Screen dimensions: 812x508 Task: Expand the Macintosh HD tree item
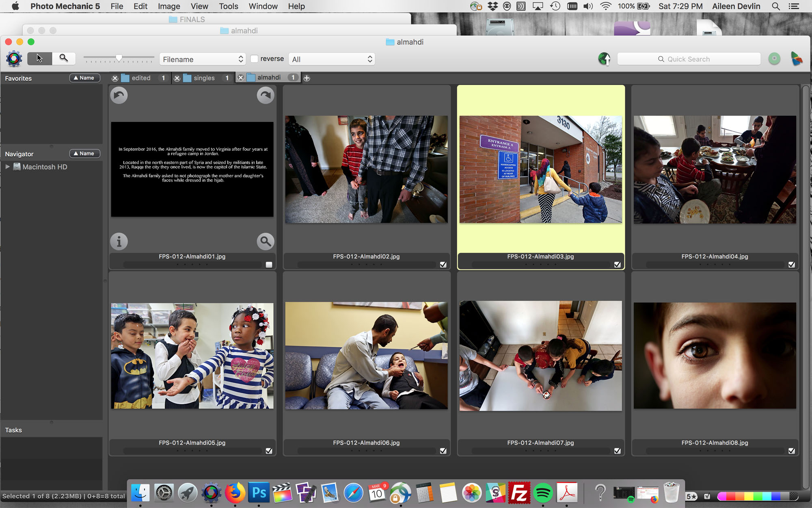[7, 167]
